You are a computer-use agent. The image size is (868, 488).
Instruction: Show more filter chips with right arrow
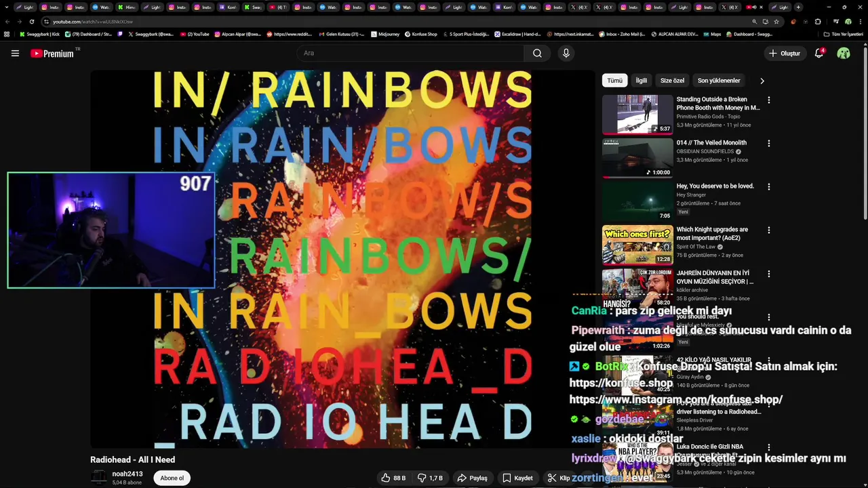pyautogui.click(x=762, y=81)
